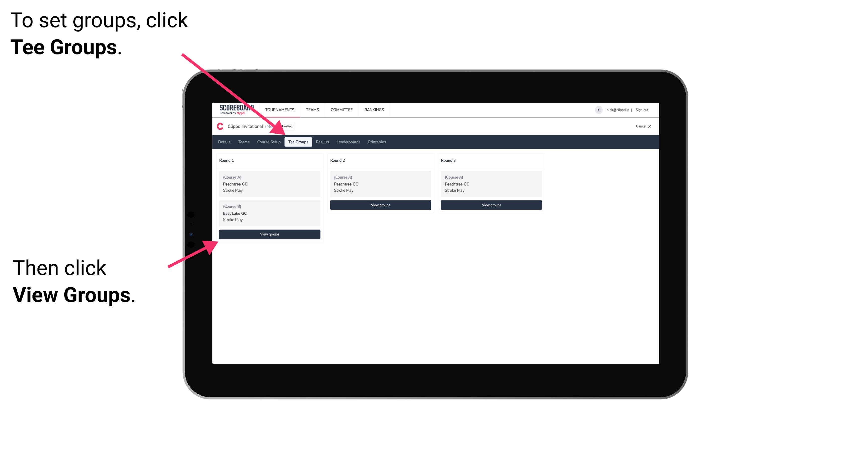The image size is (868, 467).
Task: Expand the Course A Peachtree GC card
Action: [269, 184]
